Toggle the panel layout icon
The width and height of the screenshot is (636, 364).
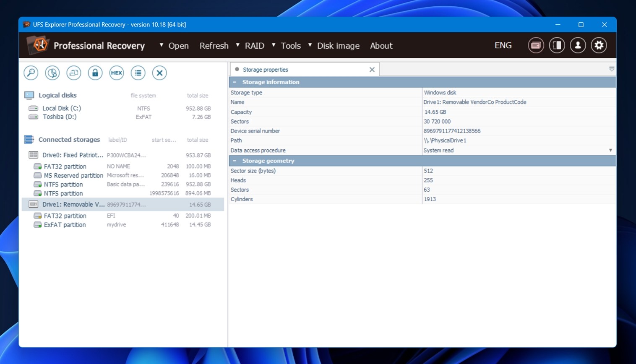click(x=557, y=45)
